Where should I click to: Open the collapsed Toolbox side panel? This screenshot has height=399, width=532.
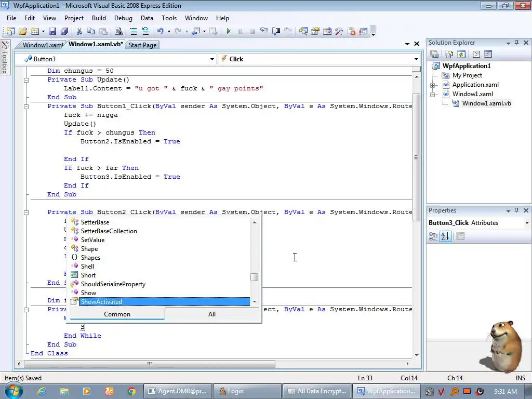[x=5, y=57]
